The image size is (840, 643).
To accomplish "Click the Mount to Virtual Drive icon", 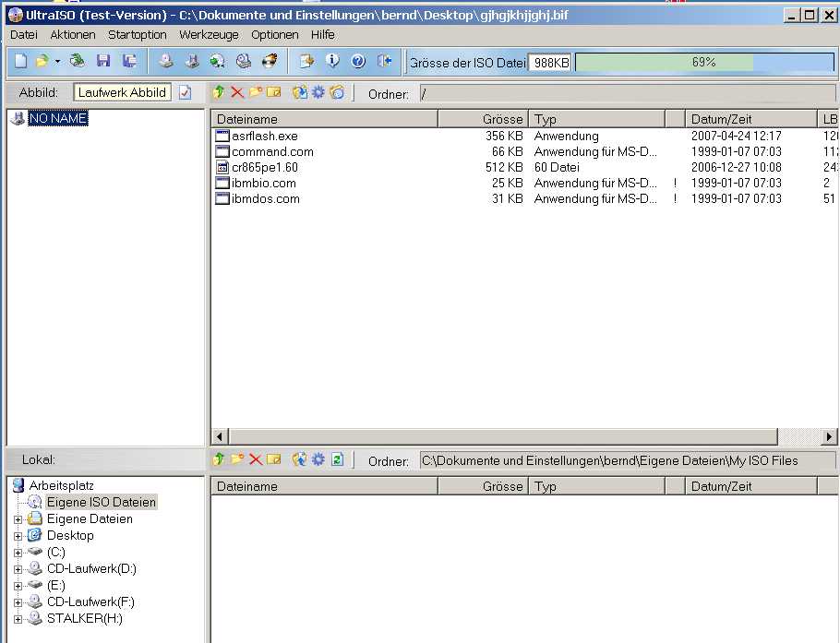I will 244,61.
